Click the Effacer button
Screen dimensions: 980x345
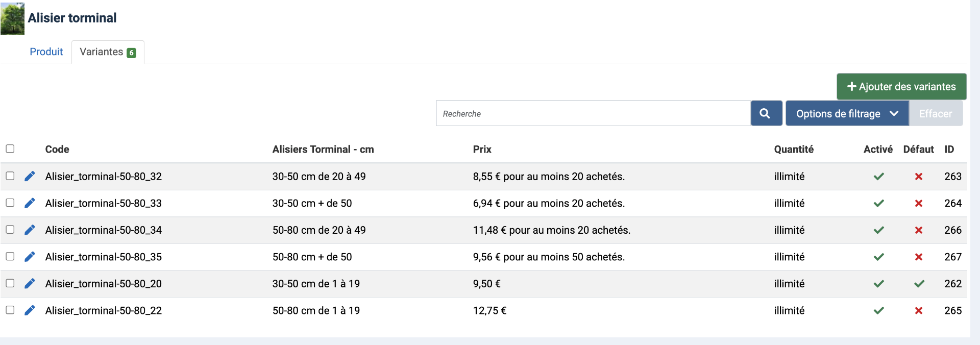click(x=935, y=113)
